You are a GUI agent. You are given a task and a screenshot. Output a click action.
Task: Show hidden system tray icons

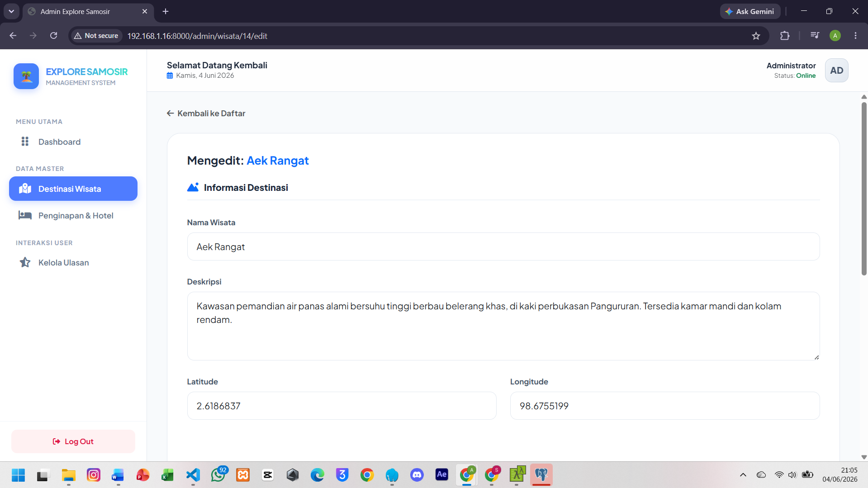743,475
